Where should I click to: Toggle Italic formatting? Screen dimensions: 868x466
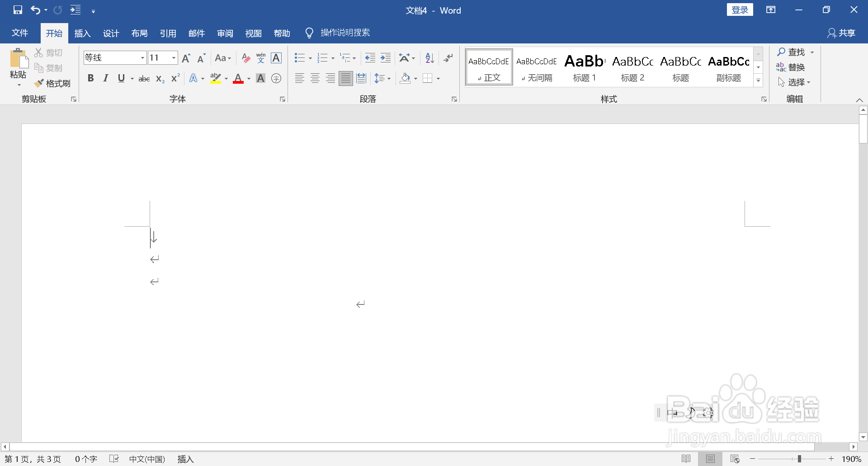[x=106, y=78]
